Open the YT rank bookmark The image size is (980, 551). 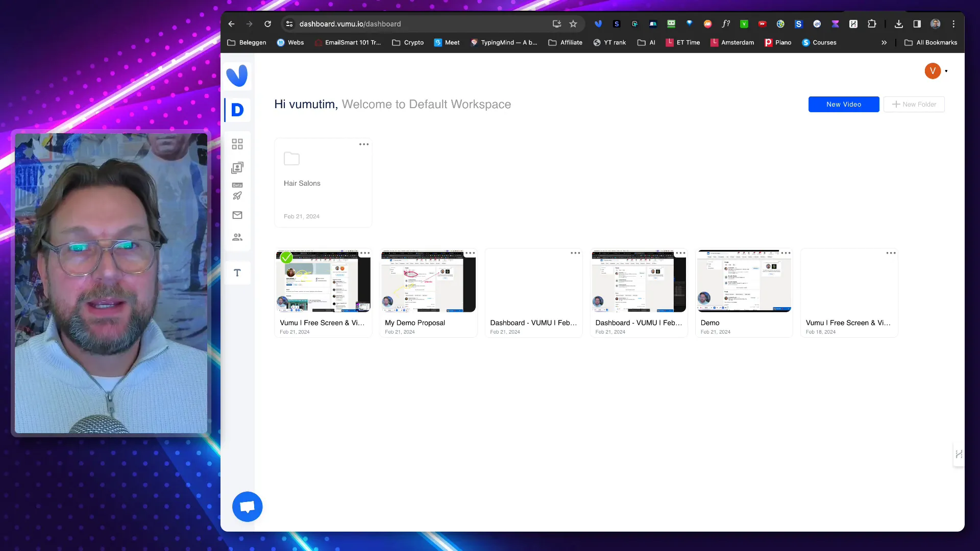tap(609, 43)
